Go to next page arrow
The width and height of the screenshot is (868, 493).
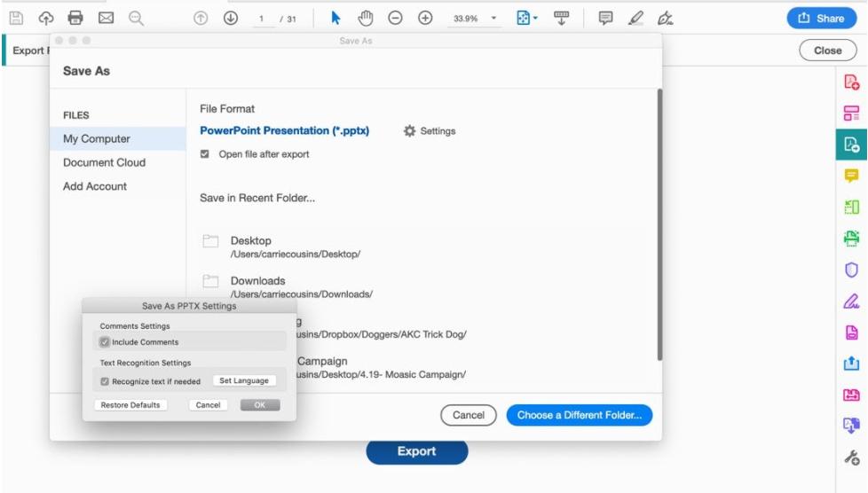click(231, 19)
